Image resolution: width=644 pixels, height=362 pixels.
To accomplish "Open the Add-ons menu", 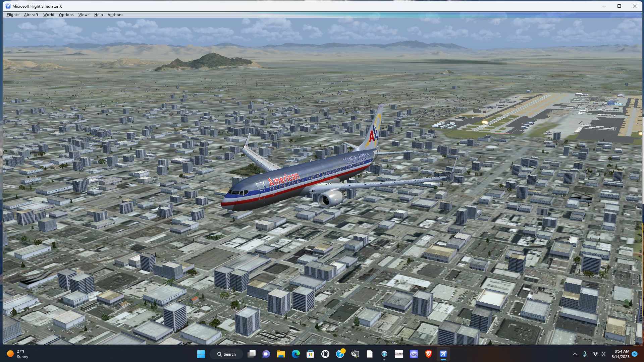I will point(115,15).
